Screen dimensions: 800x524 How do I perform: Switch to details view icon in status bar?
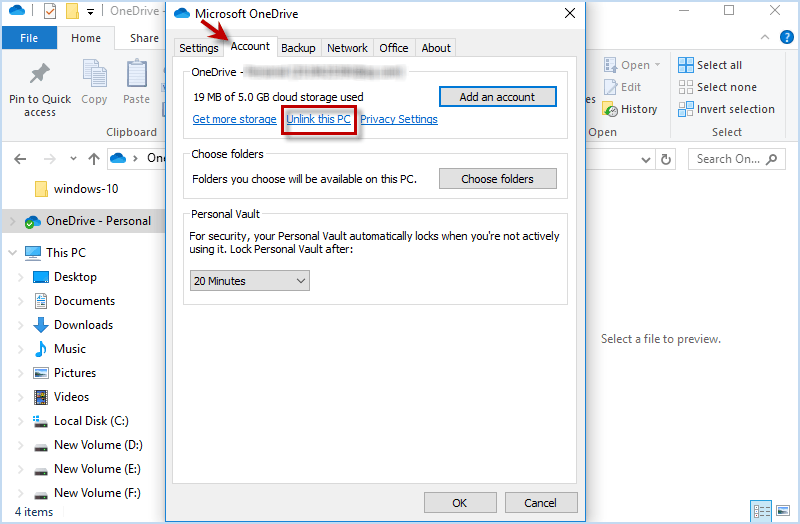(x=761, y=511)
